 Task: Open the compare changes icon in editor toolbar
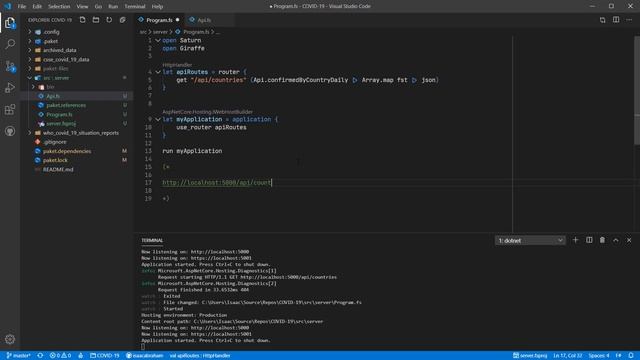[602, 20]
